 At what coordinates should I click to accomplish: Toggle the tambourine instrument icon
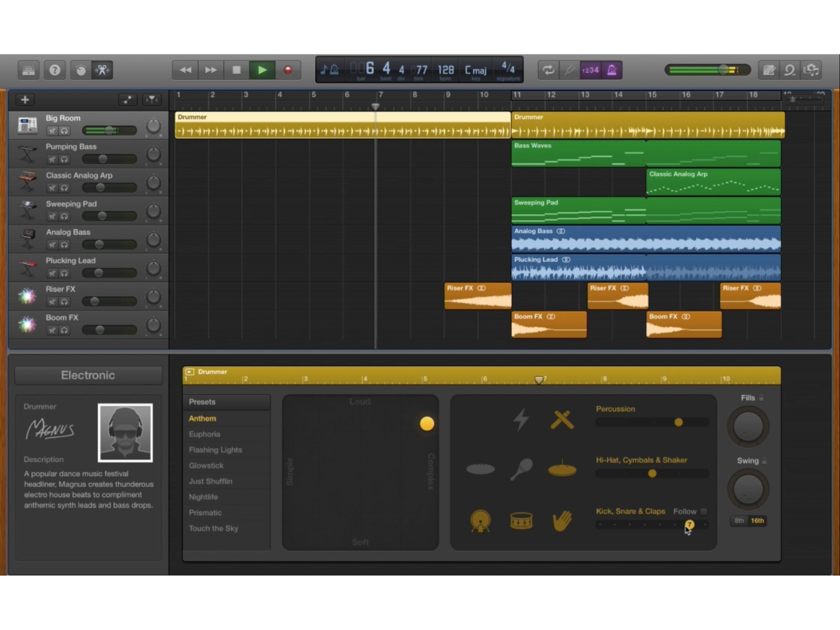click(x=480, y=469)
